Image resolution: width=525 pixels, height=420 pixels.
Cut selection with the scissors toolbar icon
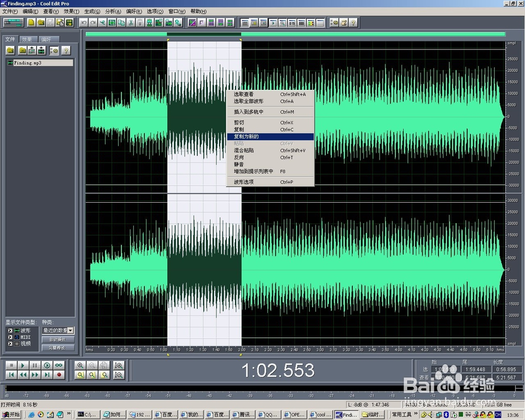131,23
